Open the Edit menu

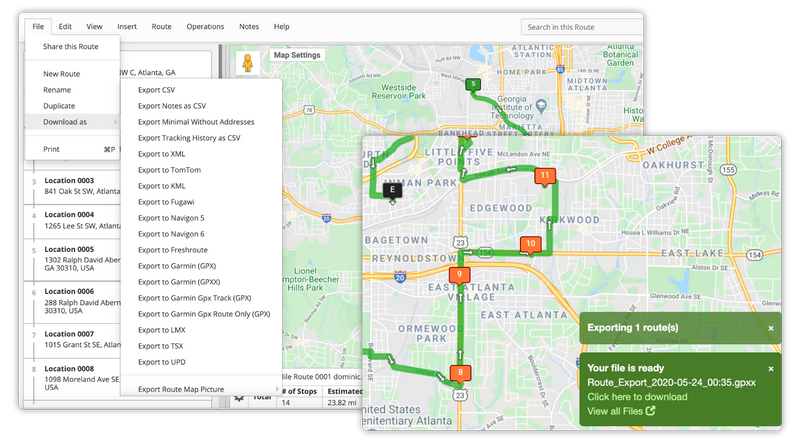(65, 27)
